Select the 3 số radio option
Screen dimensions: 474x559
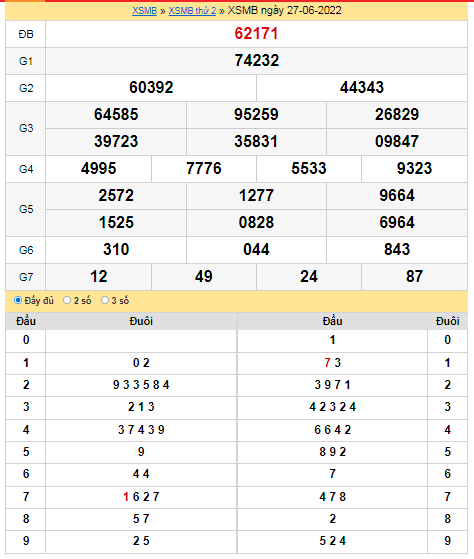tap(104, 300)
